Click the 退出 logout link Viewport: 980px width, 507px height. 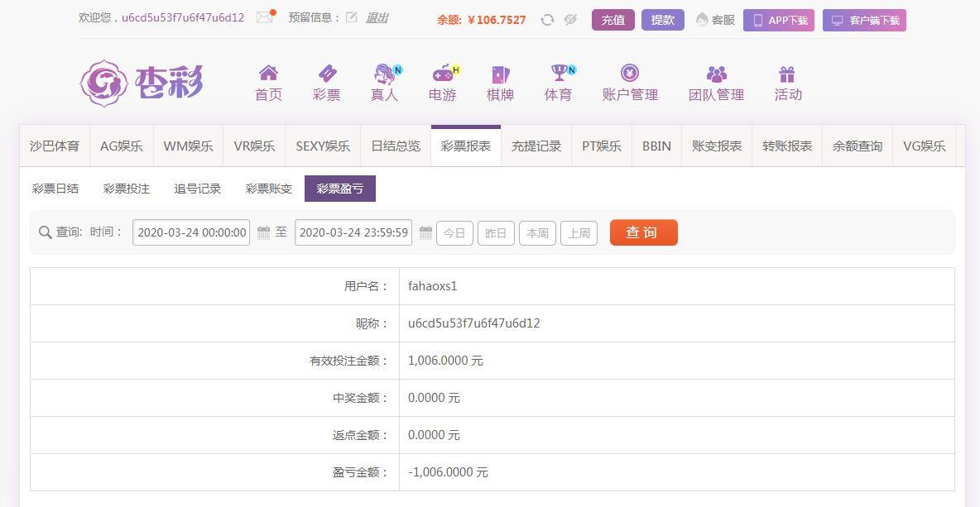(377, 17)
